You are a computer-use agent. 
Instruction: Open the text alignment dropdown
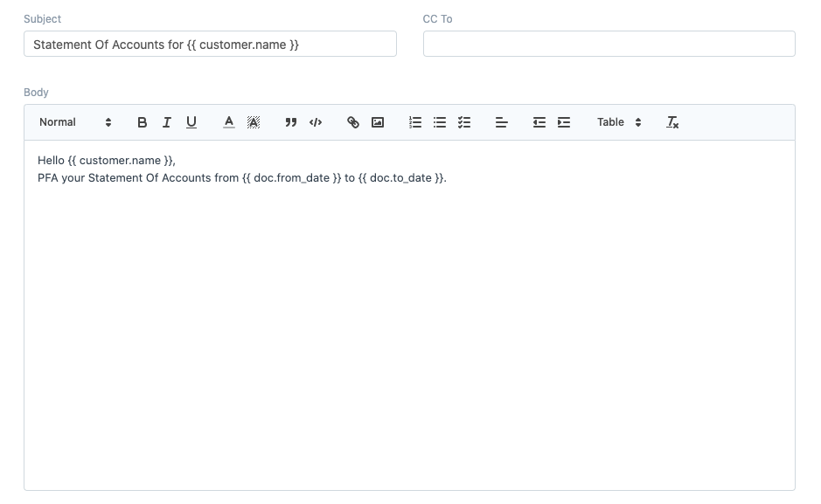click(x=502, y=122)
